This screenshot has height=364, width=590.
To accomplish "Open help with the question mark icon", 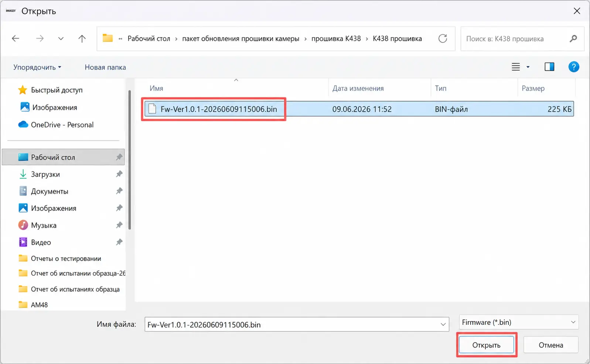I will 574,67.
